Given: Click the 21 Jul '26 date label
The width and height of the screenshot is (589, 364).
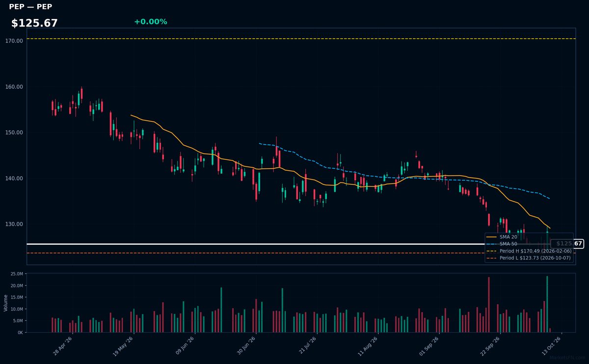Looking at the screenshot, I should click(307, 345).
